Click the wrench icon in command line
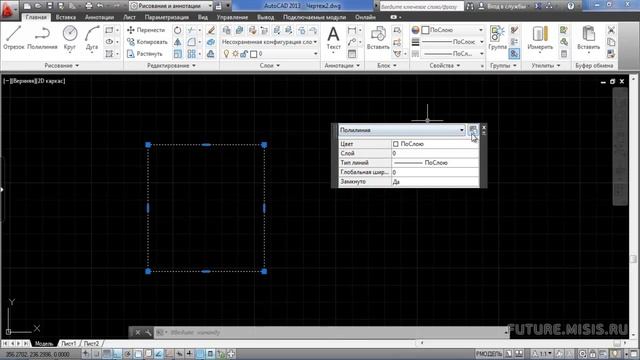640x360 pixels. (148, 333)
